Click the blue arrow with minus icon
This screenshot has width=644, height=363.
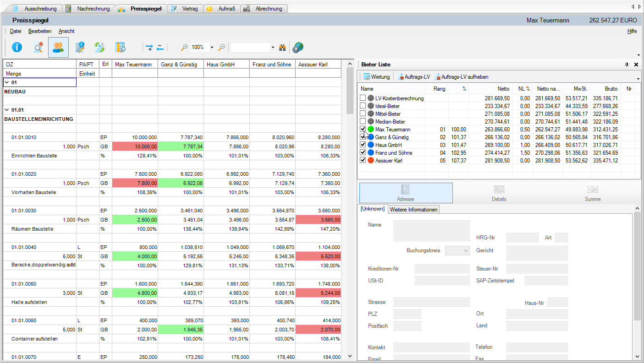pos(160,47)
